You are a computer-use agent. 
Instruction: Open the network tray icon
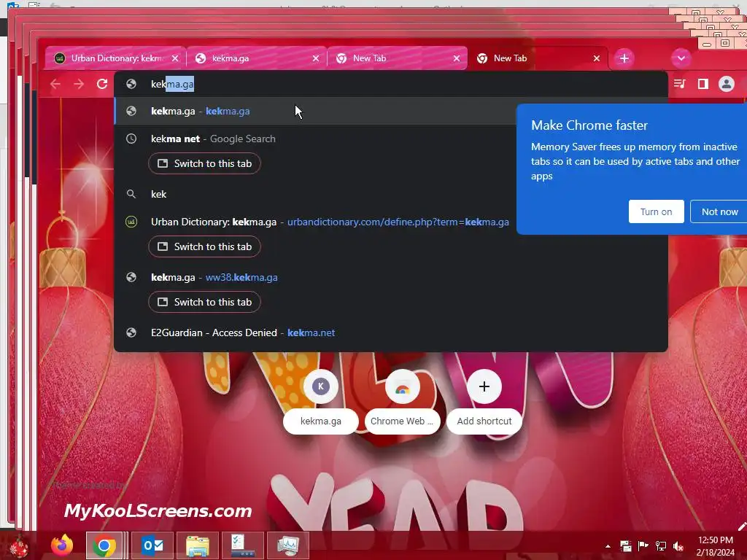coord(661,546)
